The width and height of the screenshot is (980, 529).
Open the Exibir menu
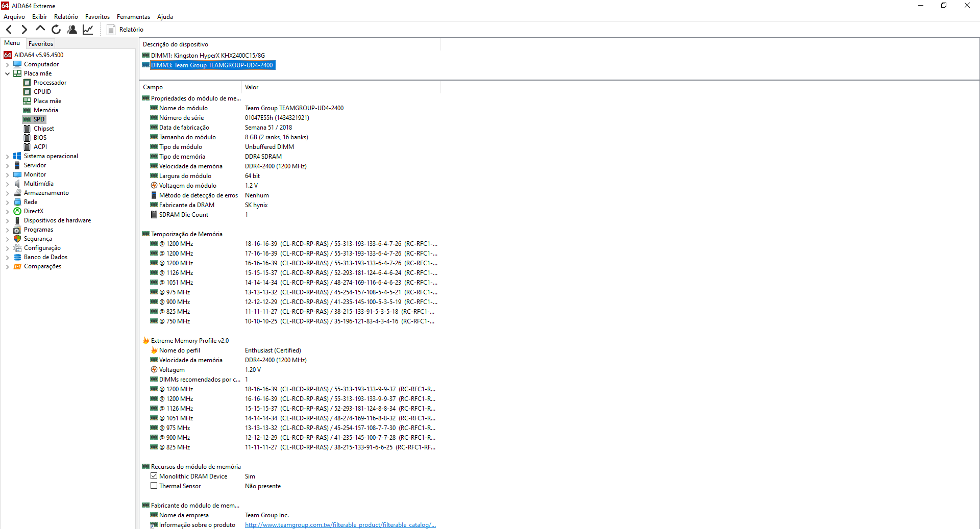[39, 17]
